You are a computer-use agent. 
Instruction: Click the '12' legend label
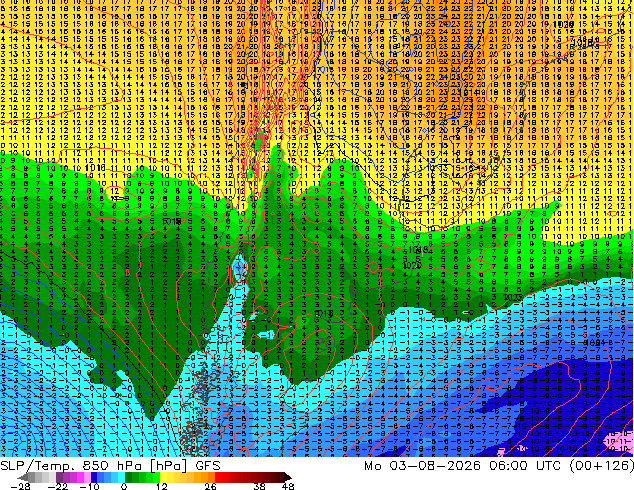[161, 486]
